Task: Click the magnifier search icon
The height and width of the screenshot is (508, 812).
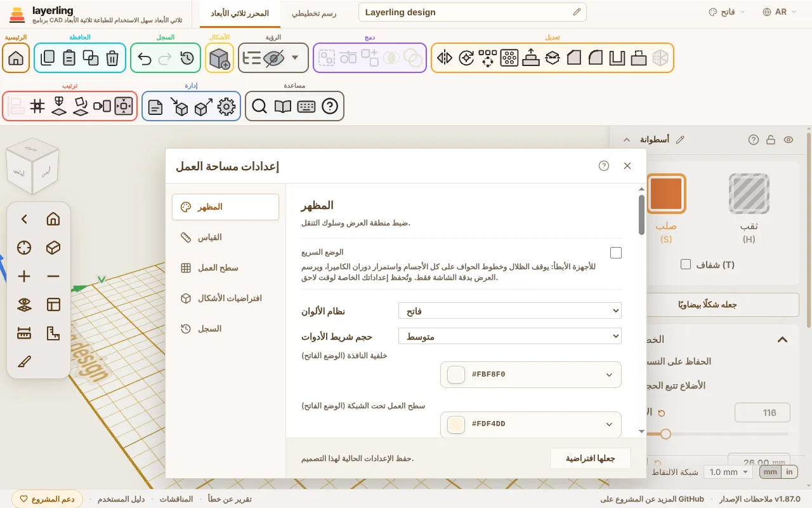Action: tap(259, 106)
